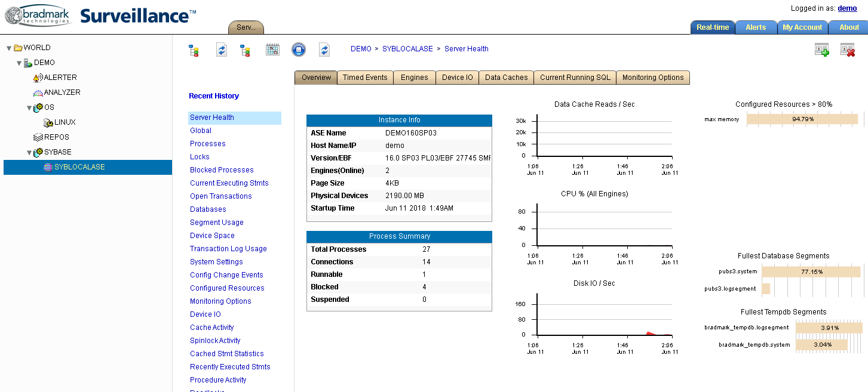Image resolution: width=868 pixels, height=392 pixels.
Task: Click the ALERTER warning icon in tree
Action: click(38, 78)
